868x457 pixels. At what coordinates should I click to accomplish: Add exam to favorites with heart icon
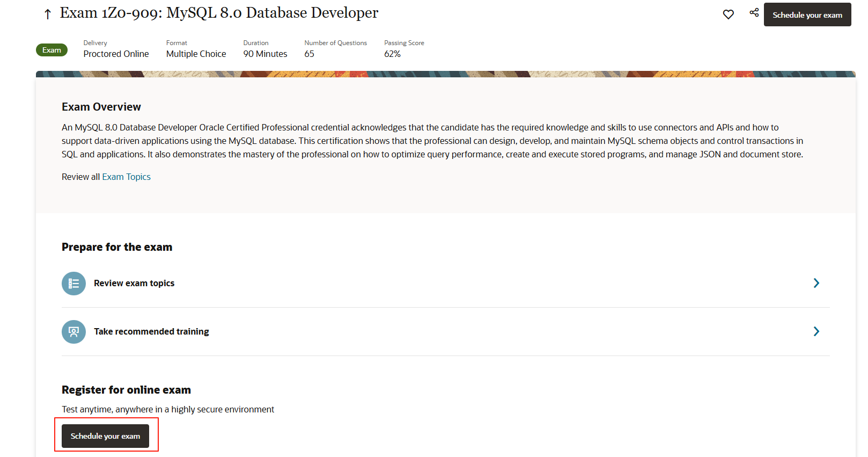[x=728, y=14]
